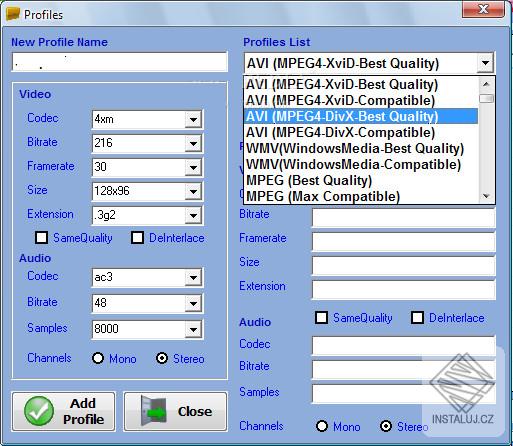Click the Close button
The width and height of the screenshot is (513, 446).
tap(176, 411)
